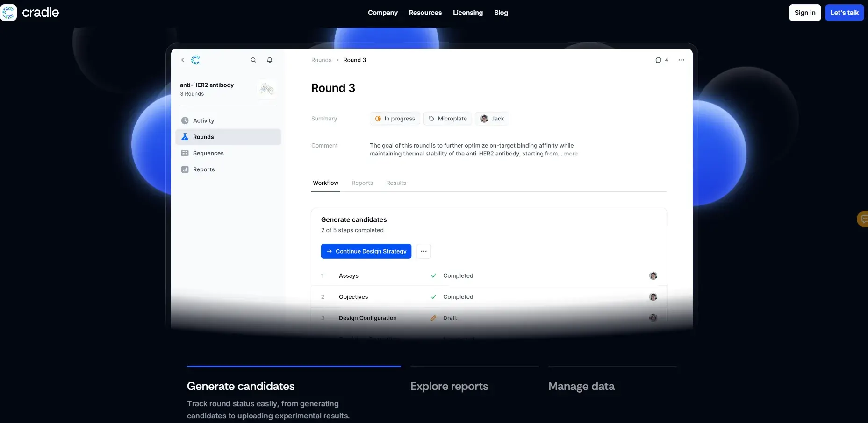The image size is (868, 423).
Task: Select the Explore reports progress section
Action: point(449,386)
